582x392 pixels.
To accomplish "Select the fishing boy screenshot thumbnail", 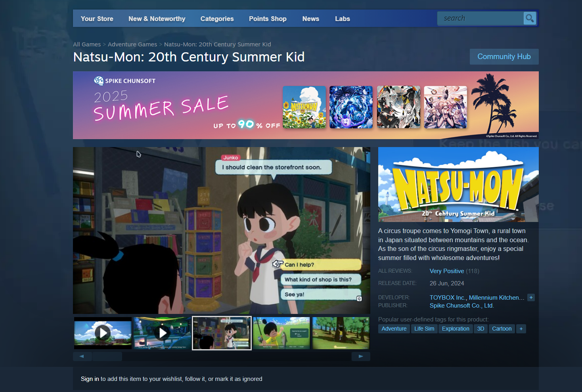I will [x=281, y=333].
